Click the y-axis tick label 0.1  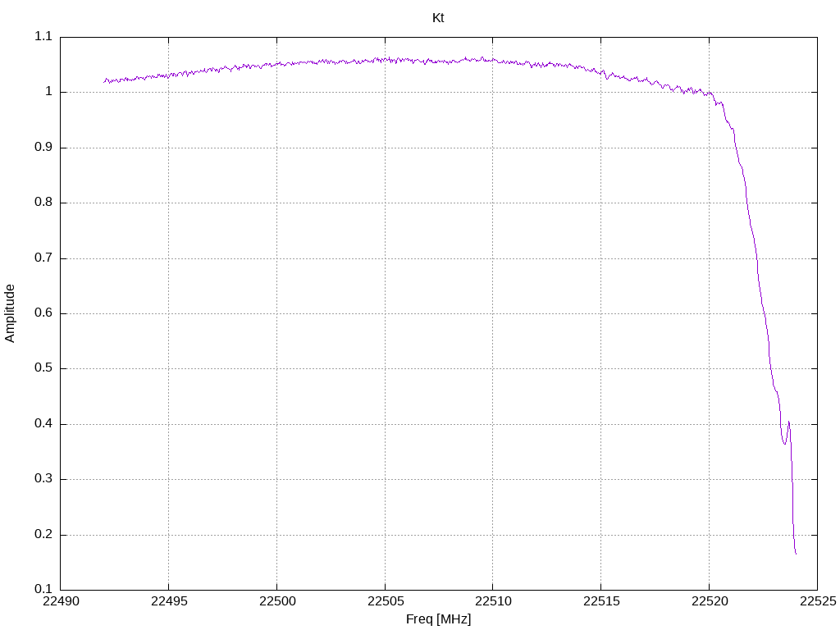[43, 589]
